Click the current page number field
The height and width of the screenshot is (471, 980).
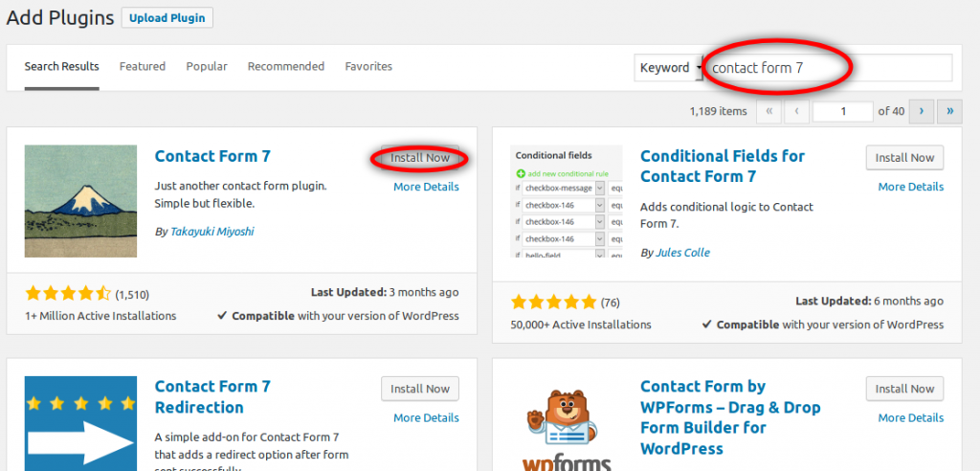(x=842, y=112)
